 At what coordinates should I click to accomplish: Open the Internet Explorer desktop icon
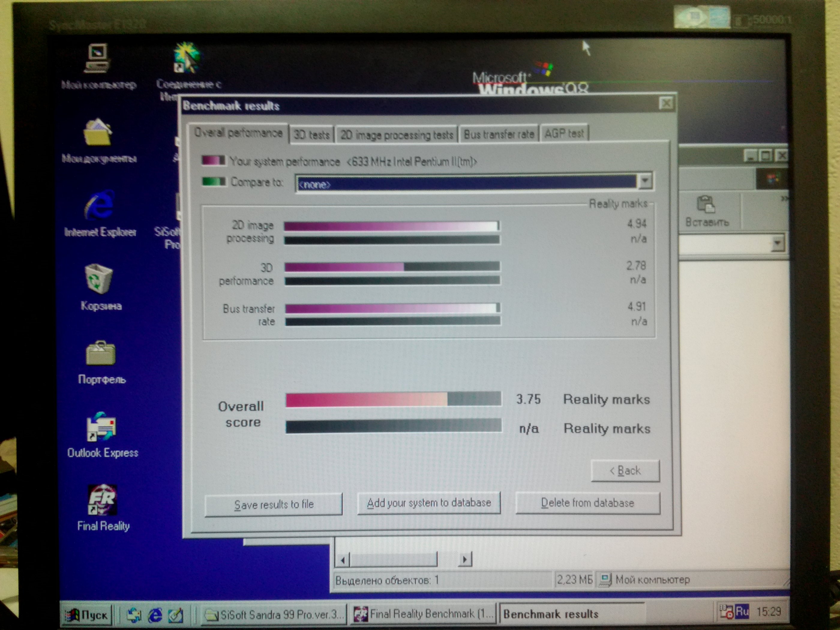100,206
